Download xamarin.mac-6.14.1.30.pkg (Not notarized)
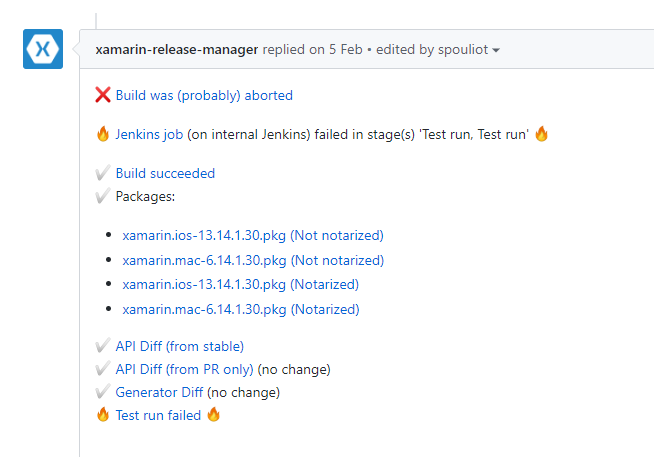654x457 pixels. 253,260
